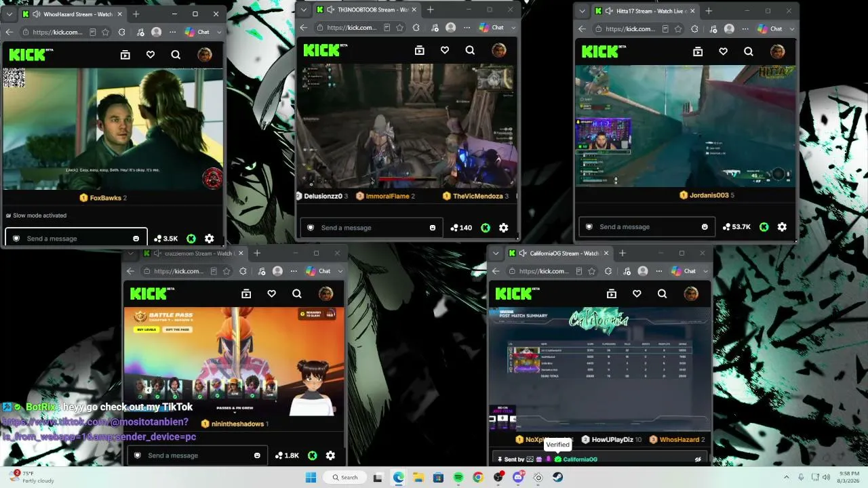
Task: Open Discord from the taskbar
Action: [x=518, y=477]
